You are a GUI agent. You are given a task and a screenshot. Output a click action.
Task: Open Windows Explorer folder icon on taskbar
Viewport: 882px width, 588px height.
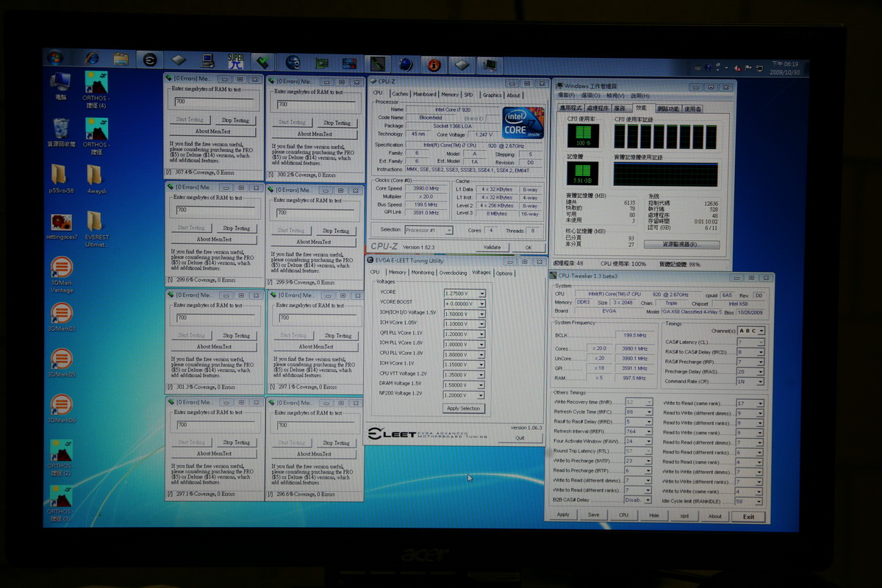click(121, 59)
